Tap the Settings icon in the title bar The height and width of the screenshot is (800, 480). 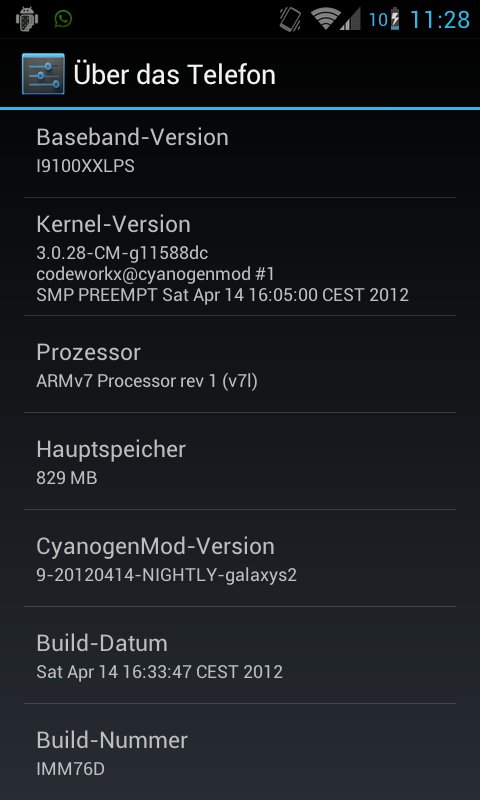43,74
